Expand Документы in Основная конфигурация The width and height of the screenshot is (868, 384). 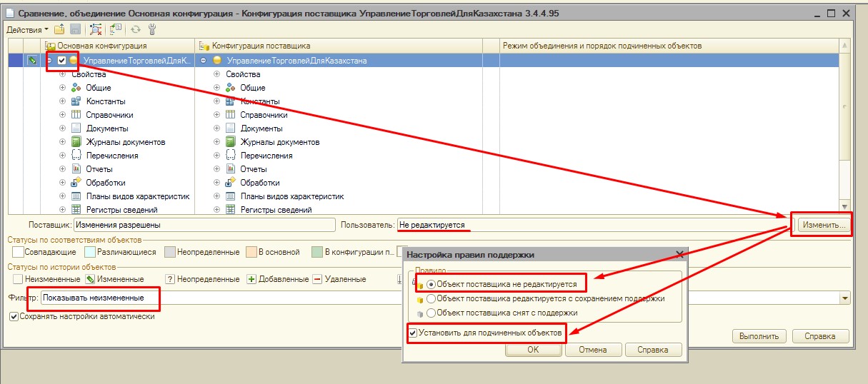(62, 128)
